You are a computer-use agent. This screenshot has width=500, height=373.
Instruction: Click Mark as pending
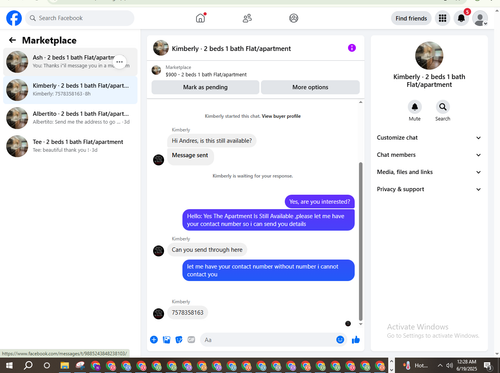(205, 87)
